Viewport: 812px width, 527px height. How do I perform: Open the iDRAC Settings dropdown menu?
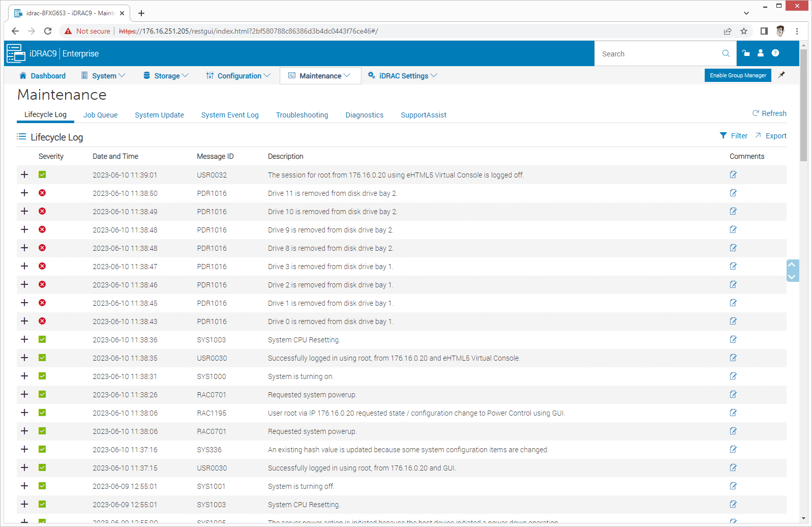click(x=403, y=76)
